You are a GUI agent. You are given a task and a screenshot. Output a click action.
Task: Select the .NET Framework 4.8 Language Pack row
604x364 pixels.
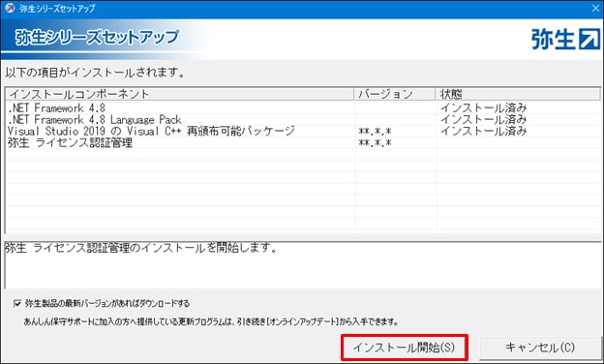click(303, 119)
